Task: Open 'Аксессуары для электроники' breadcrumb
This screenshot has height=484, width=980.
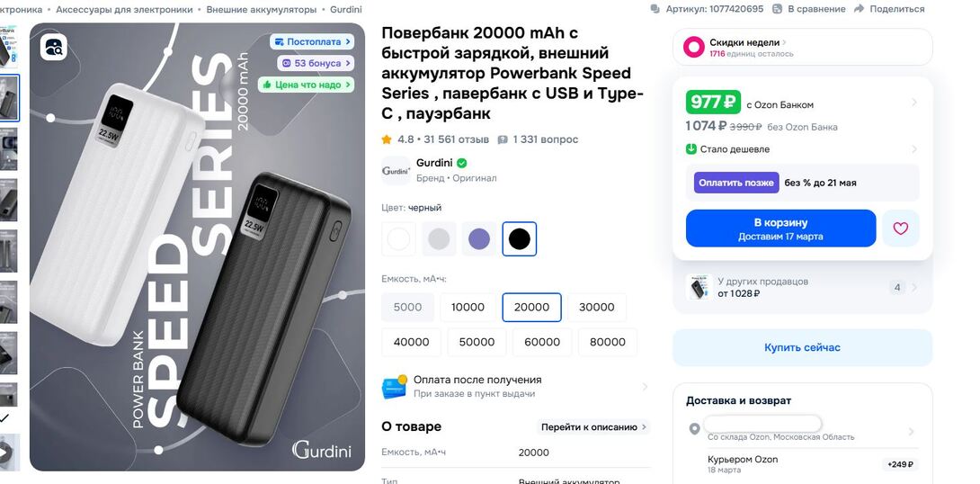Action: [x=124, y=9]
